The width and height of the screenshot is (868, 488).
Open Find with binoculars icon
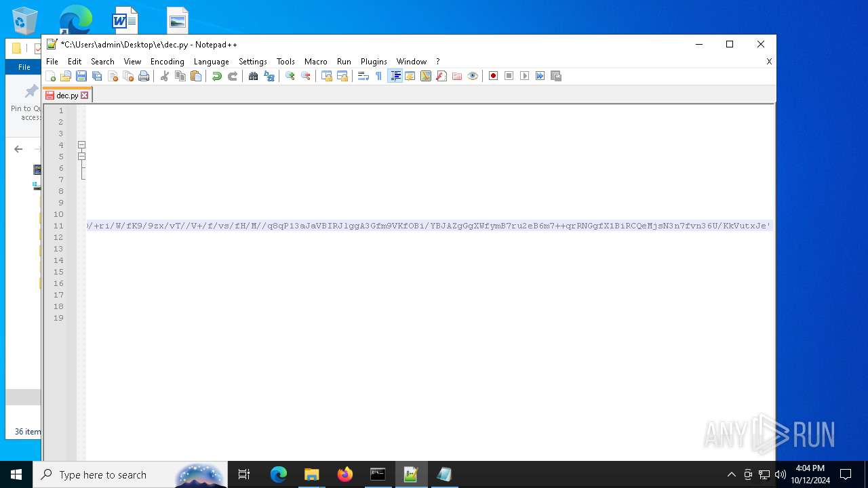click(253, 76)
